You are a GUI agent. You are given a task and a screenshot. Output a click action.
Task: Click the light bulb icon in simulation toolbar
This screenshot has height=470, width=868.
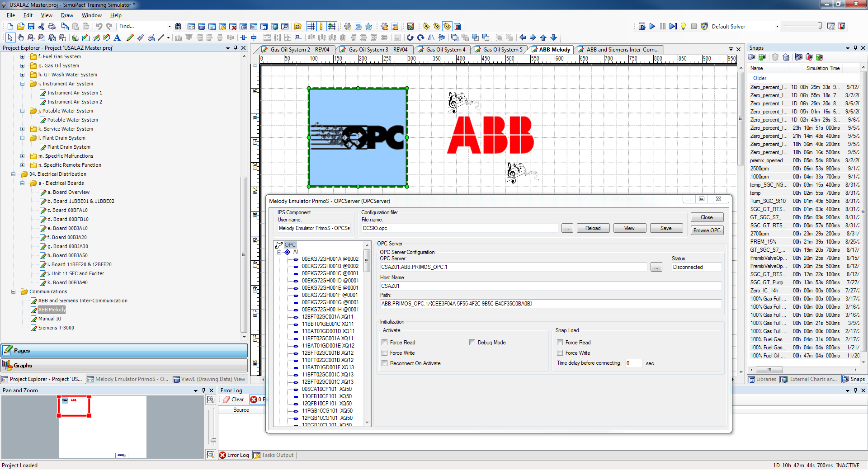click(x=683, y=26)
